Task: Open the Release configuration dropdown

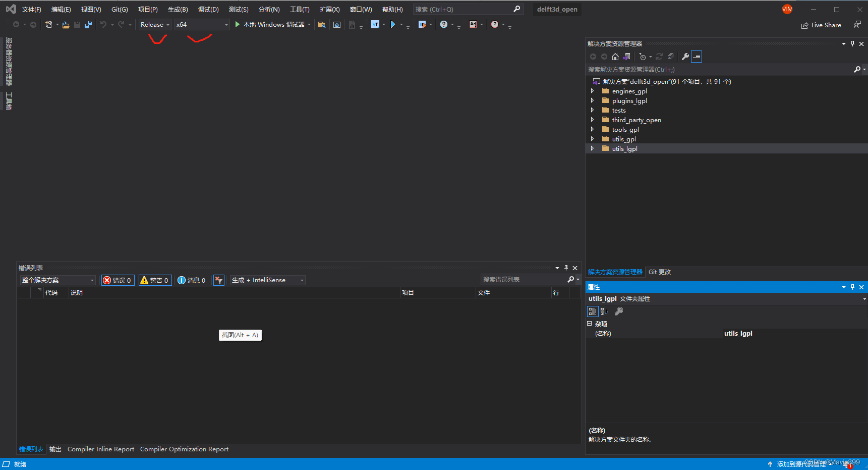Action: pos(155,25)
